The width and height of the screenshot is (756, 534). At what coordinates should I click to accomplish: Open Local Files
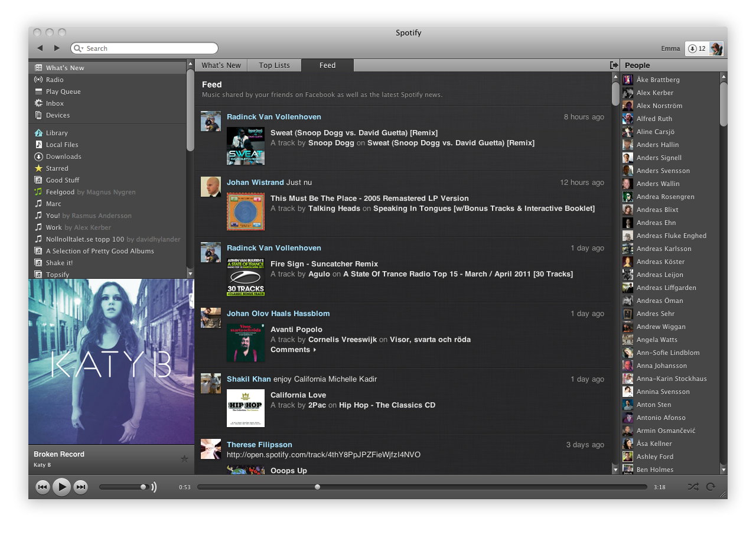click(107, 145)
